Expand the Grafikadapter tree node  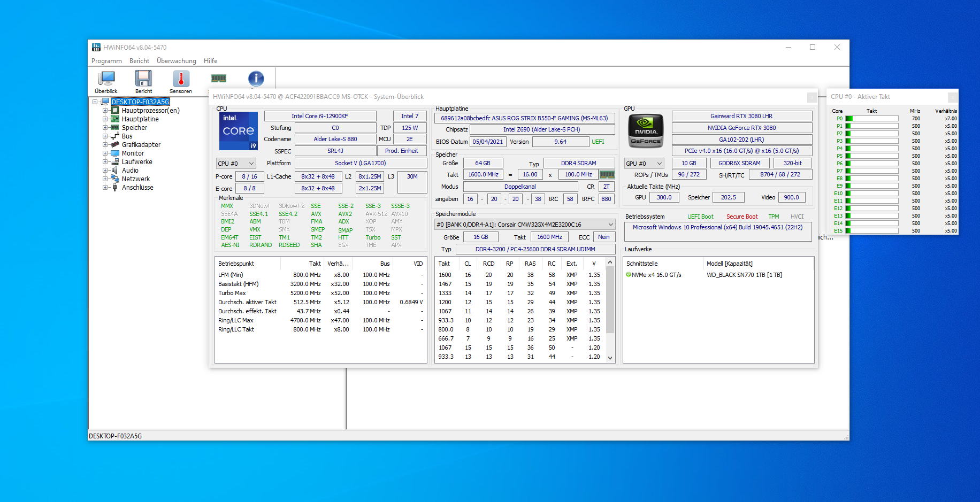click(x=105, y=145)
